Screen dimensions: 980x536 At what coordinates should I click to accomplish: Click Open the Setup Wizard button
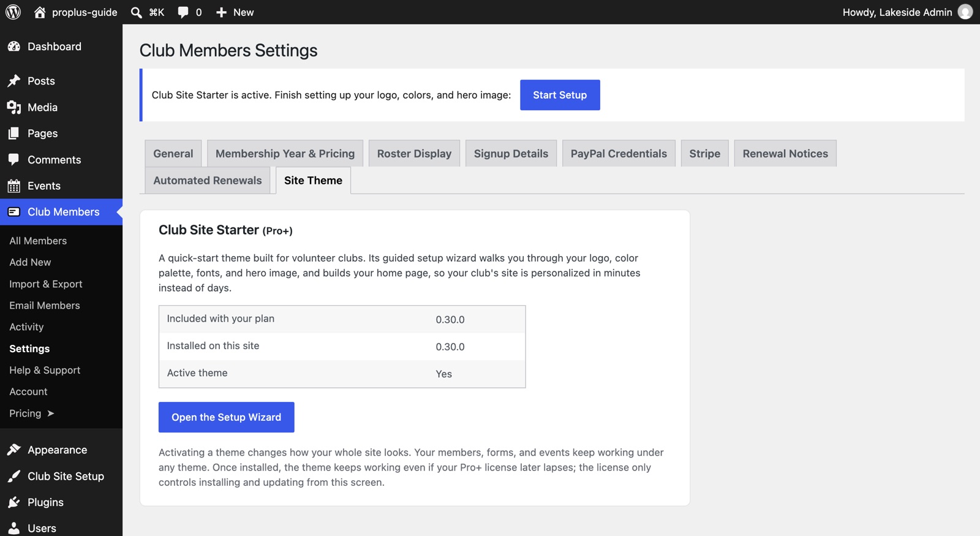click(227, 417)
